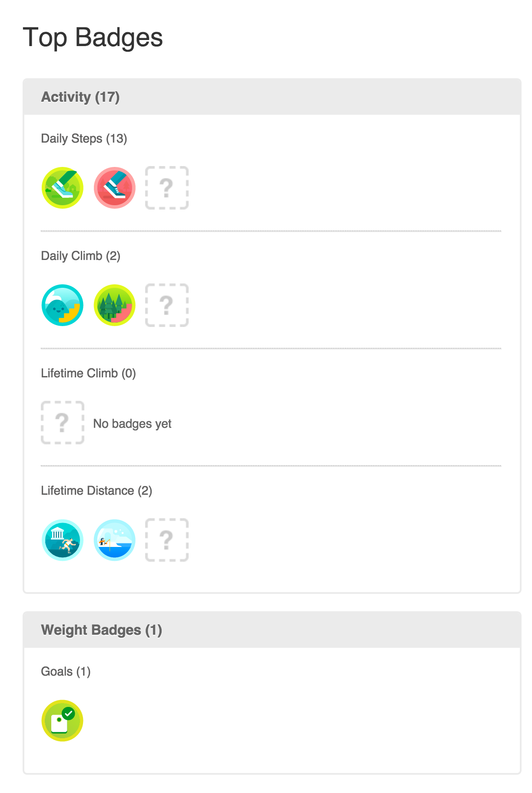The width and height of the screenshot is (532, 793).
Task: Click the Goals (1) label
Action: [66, 672]
